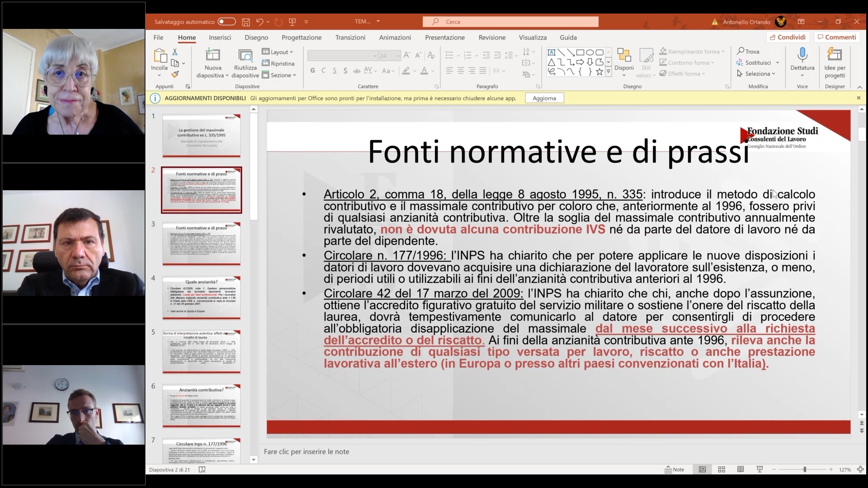Screen dimensions: 868x488
Task: Toggle Normal view button in status bar
Action: pyautogui.click(x=702, y=469)
